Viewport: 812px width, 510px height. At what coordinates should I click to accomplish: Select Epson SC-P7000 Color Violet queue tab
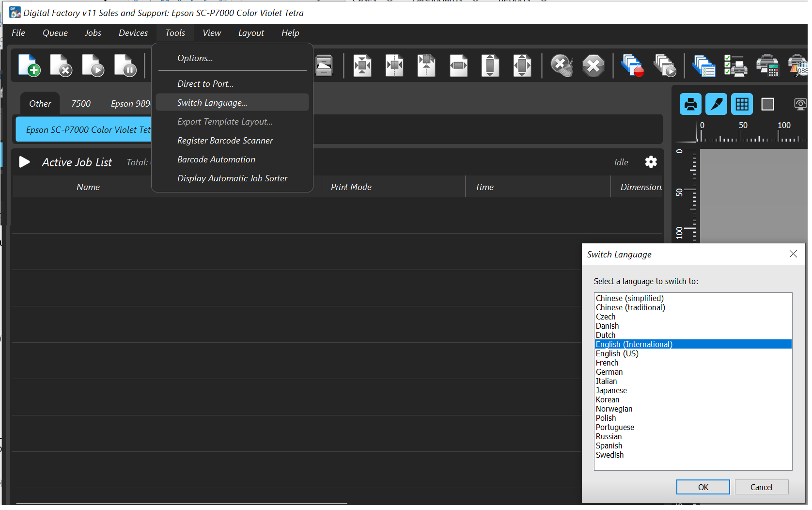coord(84,130)
